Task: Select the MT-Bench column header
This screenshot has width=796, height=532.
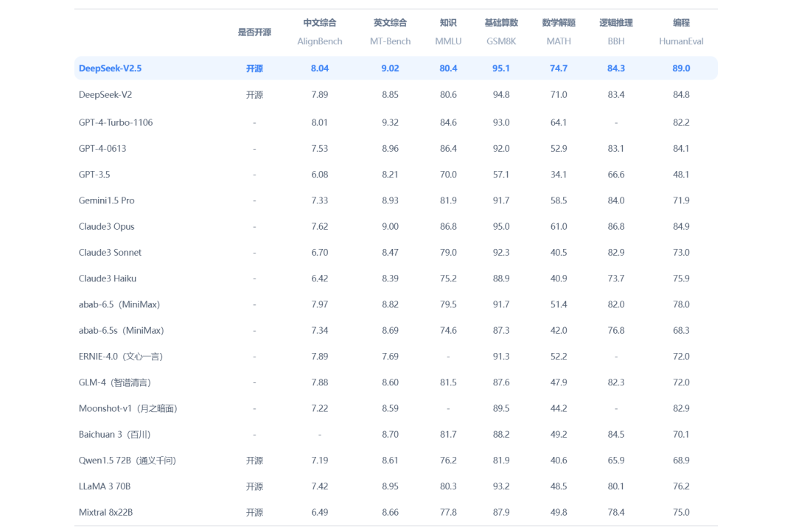Action: point(390,41)
